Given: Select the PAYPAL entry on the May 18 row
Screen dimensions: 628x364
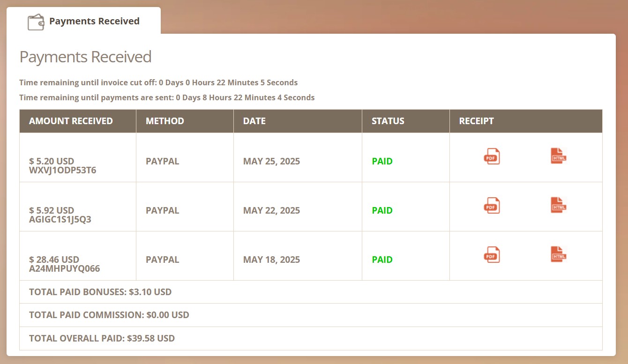Looking at the screenshot, I should pyautogui.click(x=162, y=260).
